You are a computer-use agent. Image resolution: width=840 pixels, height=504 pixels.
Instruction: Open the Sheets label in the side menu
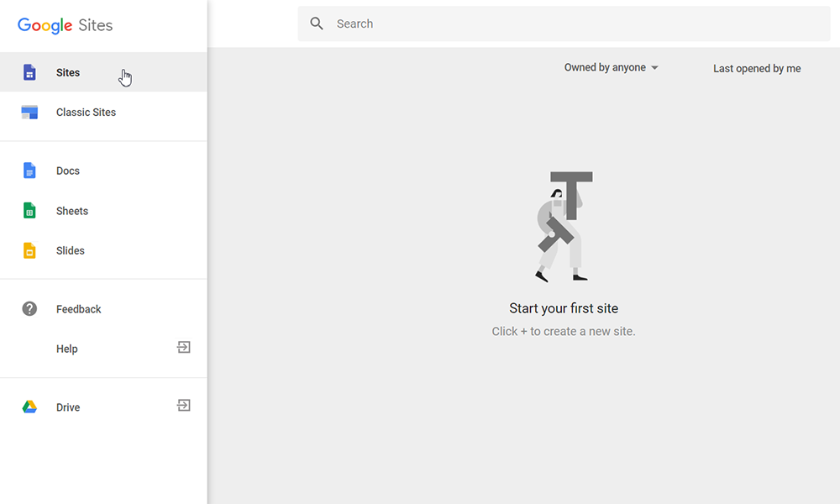[72, 211]
